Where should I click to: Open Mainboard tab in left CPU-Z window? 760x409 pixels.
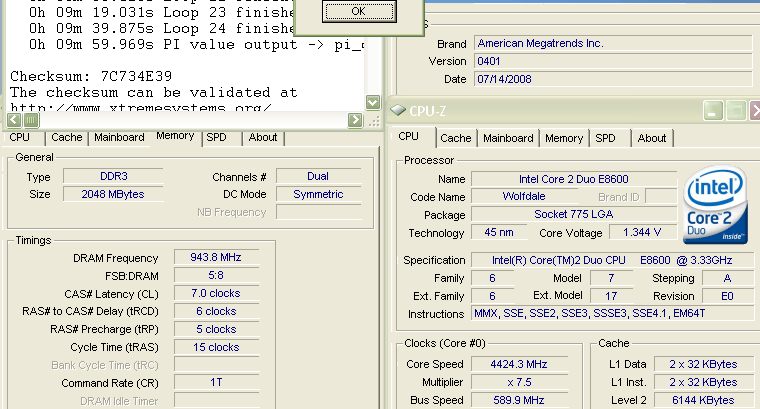pyautogui.click(x=119, y=138)
